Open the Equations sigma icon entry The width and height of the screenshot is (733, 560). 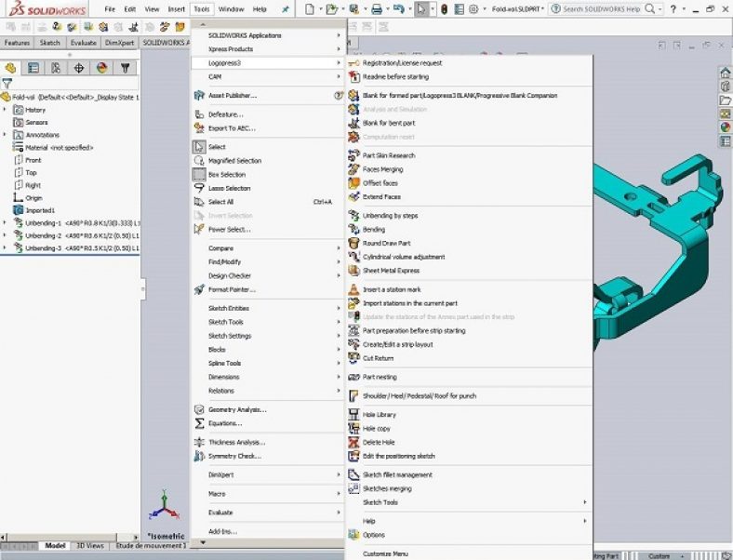(x=198, y=423)
